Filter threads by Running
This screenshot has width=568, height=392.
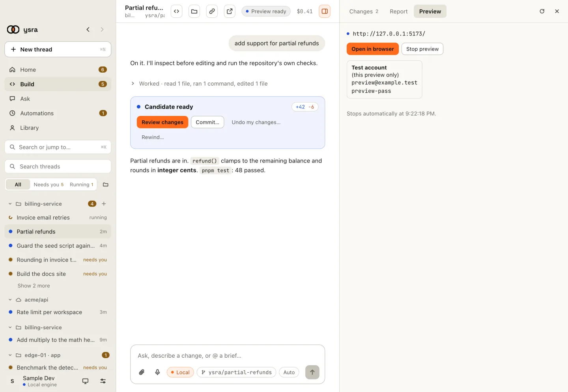(x=82, y=185)
